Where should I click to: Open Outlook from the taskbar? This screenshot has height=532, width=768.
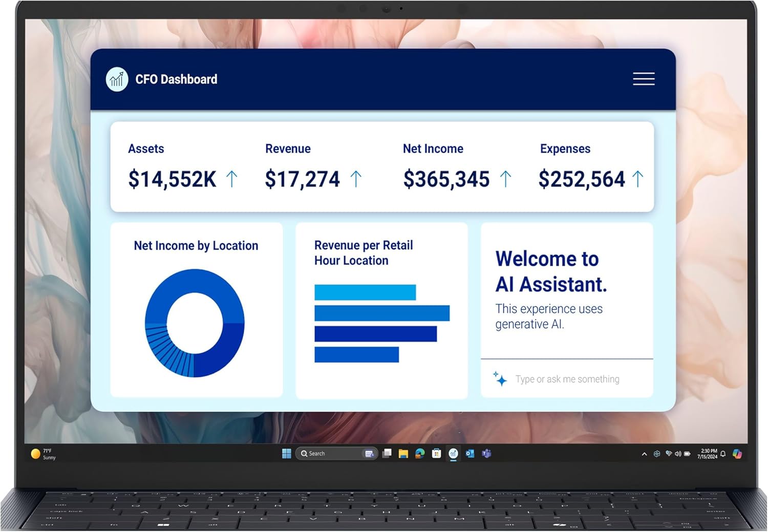tap(470, 454)
